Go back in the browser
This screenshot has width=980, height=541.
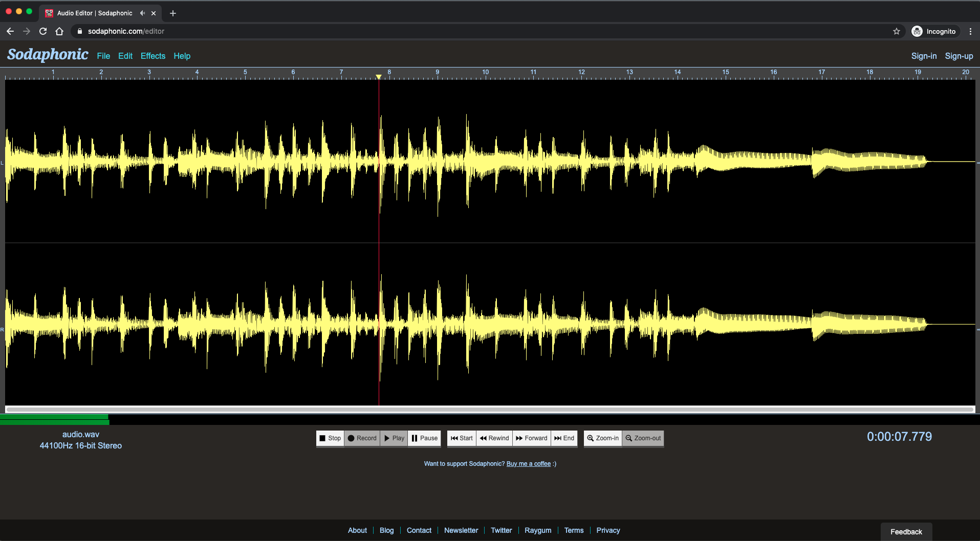point(10,31)
